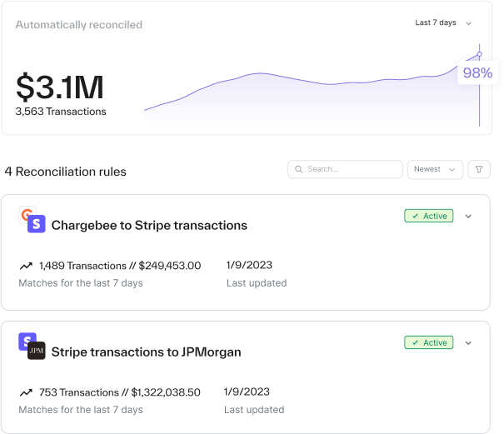Screen dimensions: 504x434
Task: Click the search magnifier icon
Action: 298,169
